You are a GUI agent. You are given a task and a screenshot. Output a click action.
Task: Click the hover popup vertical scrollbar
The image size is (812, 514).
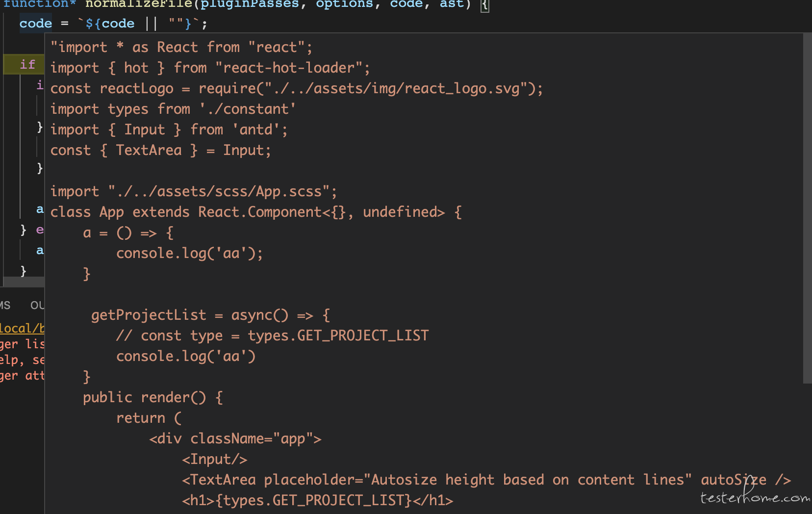coord(807,208)
